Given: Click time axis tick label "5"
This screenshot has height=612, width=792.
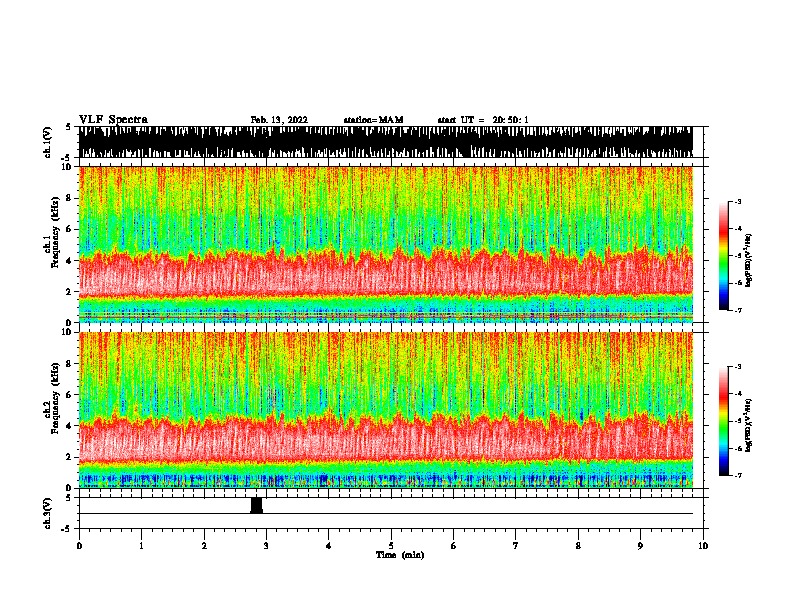Looking at the screenshot, I should tap(391, 546).
